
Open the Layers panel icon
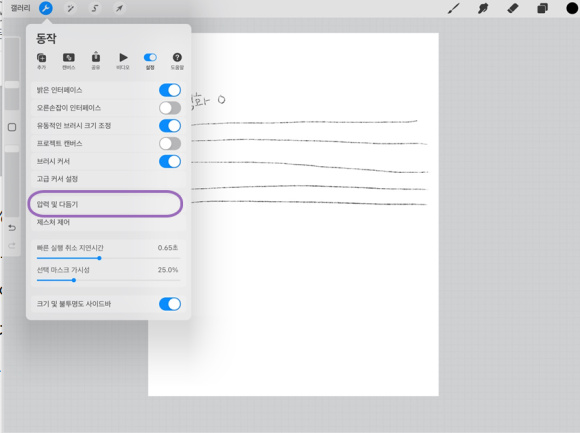(x=542, y=8)
